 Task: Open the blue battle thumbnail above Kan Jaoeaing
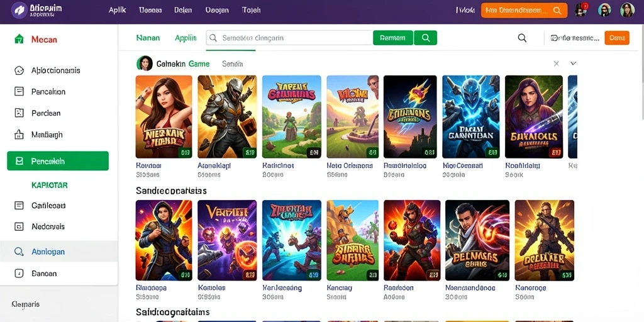point(292,240)
